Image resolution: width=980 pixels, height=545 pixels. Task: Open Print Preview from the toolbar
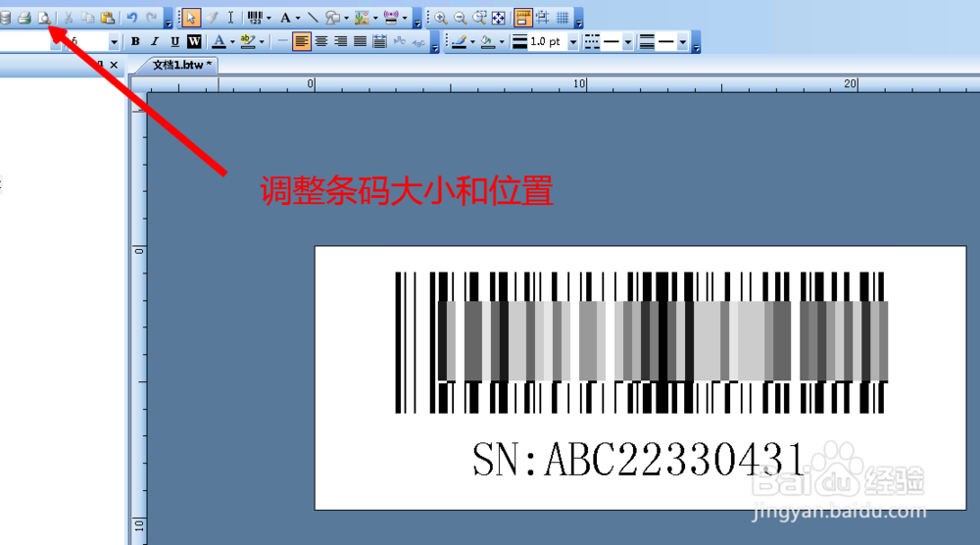(44, 18)
